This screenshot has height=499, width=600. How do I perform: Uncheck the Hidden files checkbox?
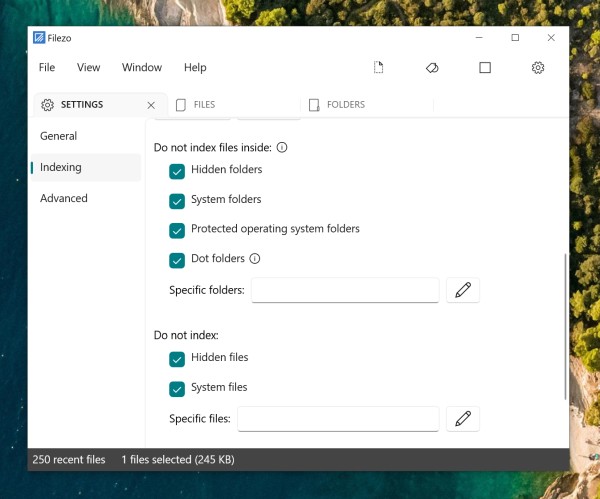tap(177, 358)
